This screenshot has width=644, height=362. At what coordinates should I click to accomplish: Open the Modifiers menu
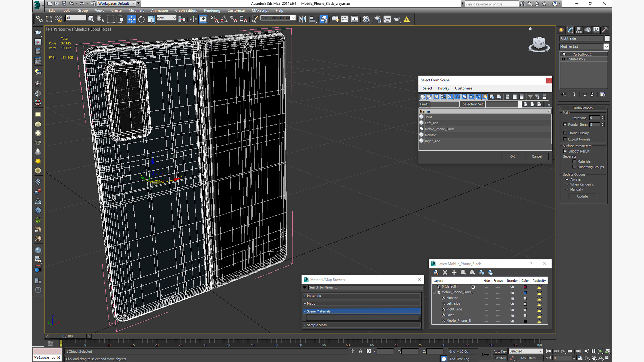pos(136,11)
